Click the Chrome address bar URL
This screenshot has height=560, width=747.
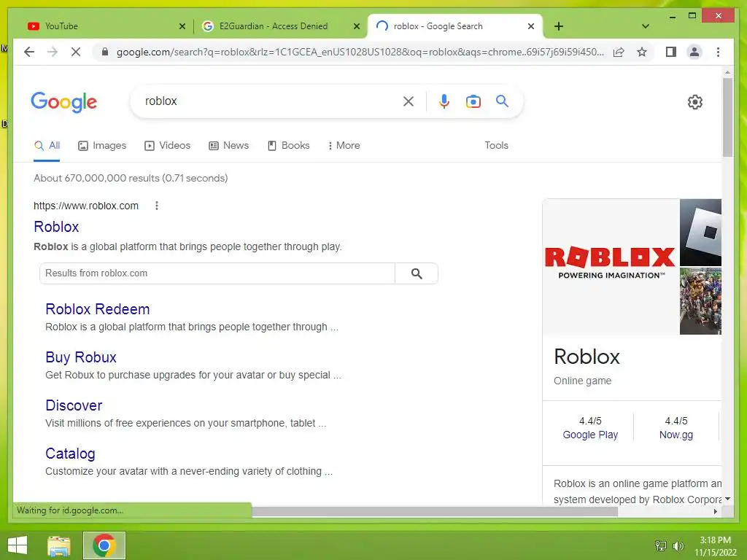coord(360,52)
